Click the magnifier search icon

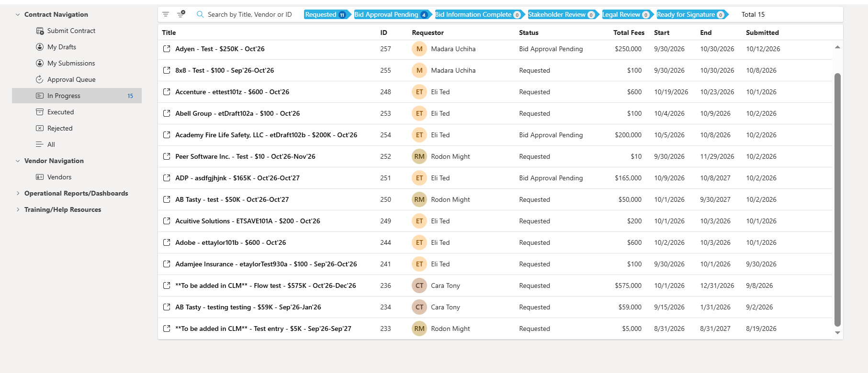[200, 14]
